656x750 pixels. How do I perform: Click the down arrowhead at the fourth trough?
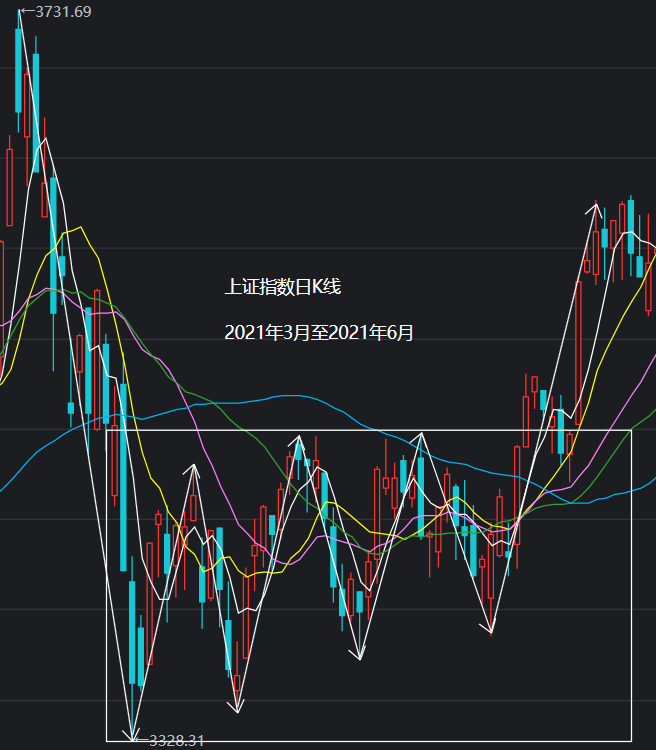pyautogui.click(x=487, y=627)
